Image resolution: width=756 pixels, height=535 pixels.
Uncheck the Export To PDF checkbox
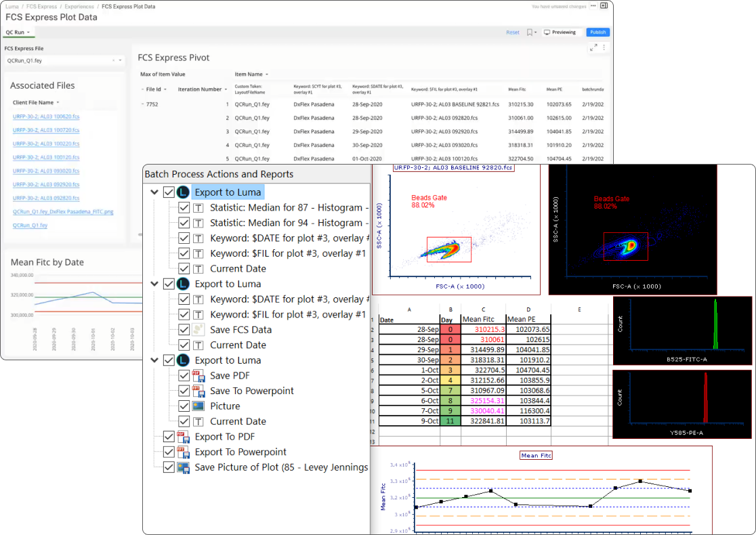[x=169, y=437]
